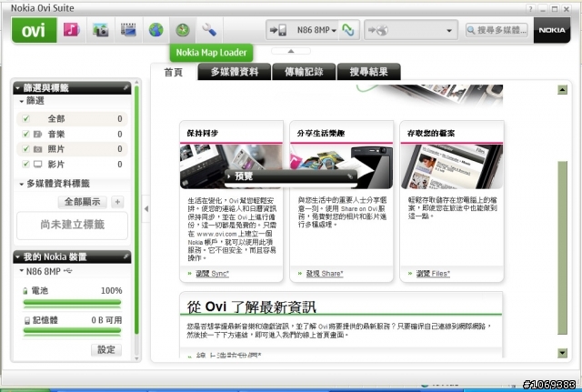Click the pin icon on 預覽 bar
This screenshot has width=582, height=392.
[349, 176]
